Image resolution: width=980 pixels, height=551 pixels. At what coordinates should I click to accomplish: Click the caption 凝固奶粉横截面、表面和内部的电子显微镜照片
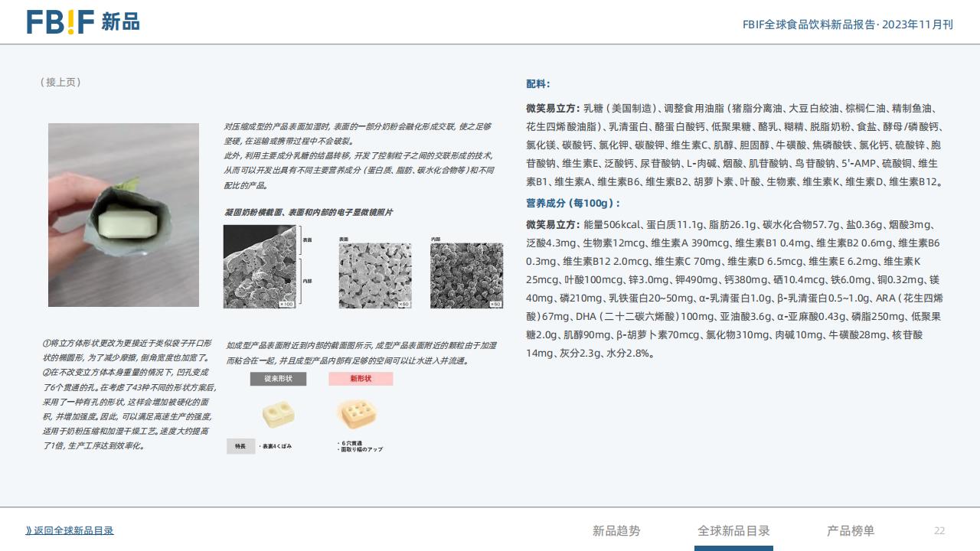tap(309, 212)
